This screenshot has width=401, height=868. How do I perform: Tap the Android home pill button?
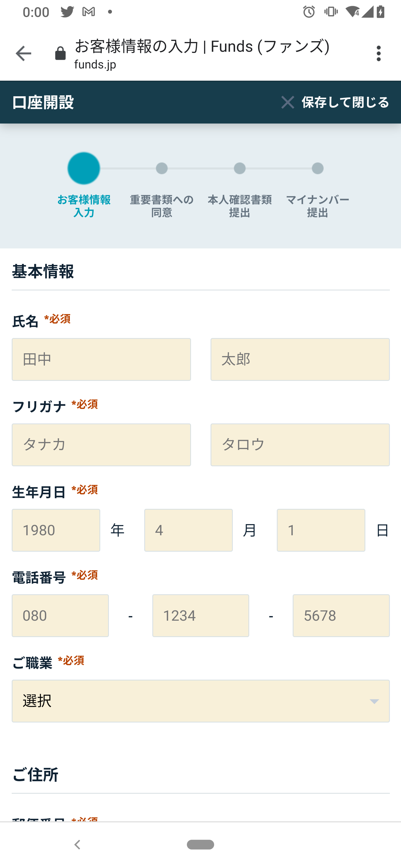200,844
